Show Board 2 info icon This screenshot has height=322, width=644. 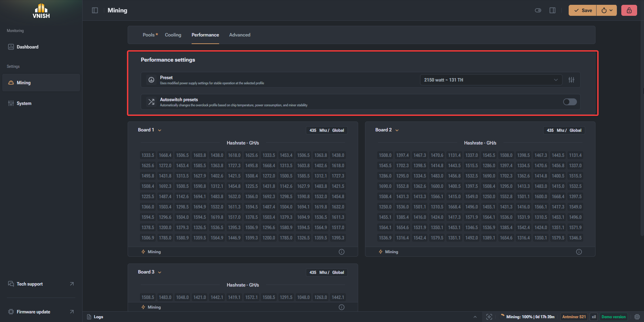click(579, 252)
